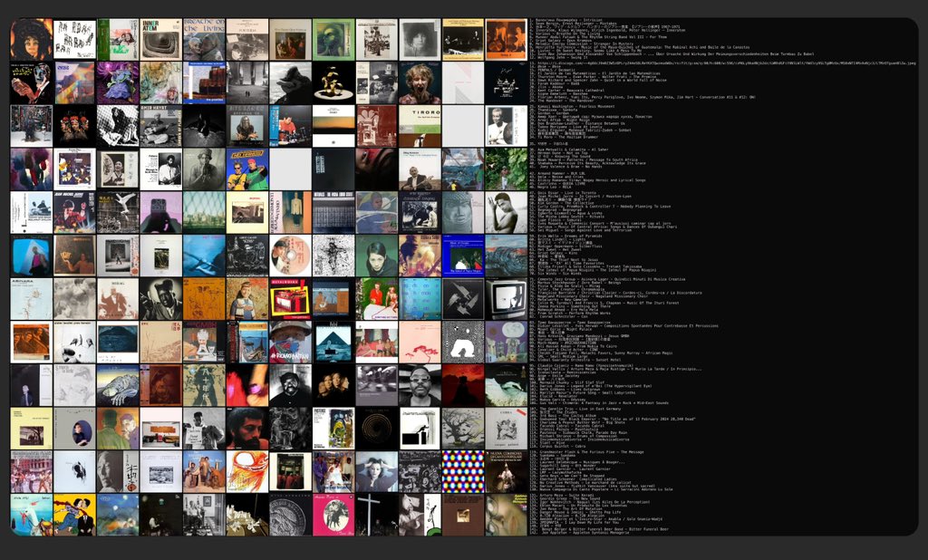Select 'Arooj Aftab – Night Reign' entry

point(560,121)
